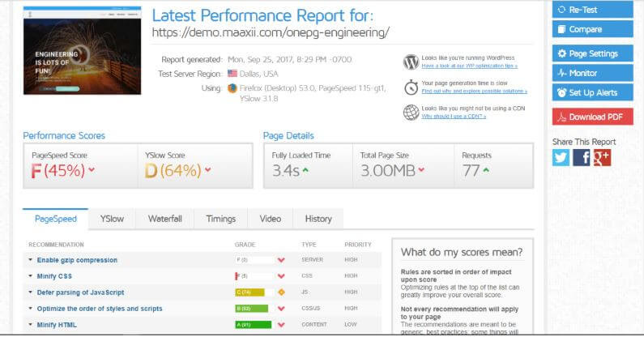Open Page Settings

click(593, 53)
